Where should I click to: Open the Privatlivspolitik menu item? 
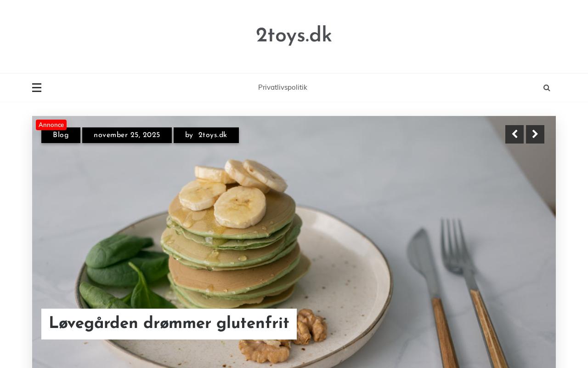point(283,87)
